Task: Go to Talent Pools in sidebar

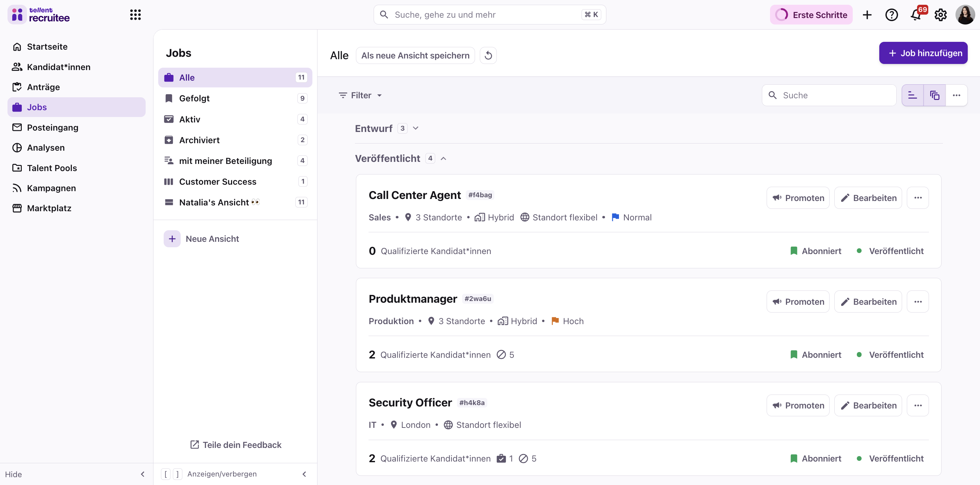Action: coord(52,168)
